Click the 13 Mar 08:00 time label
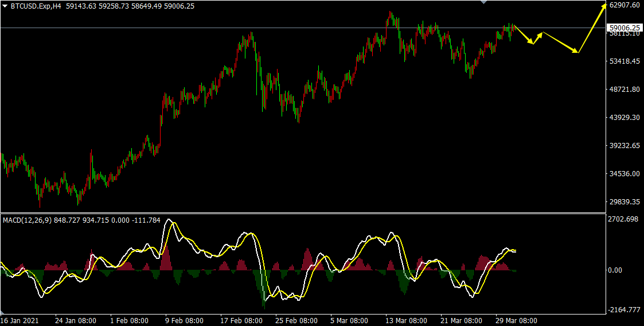 click(406, 320)
